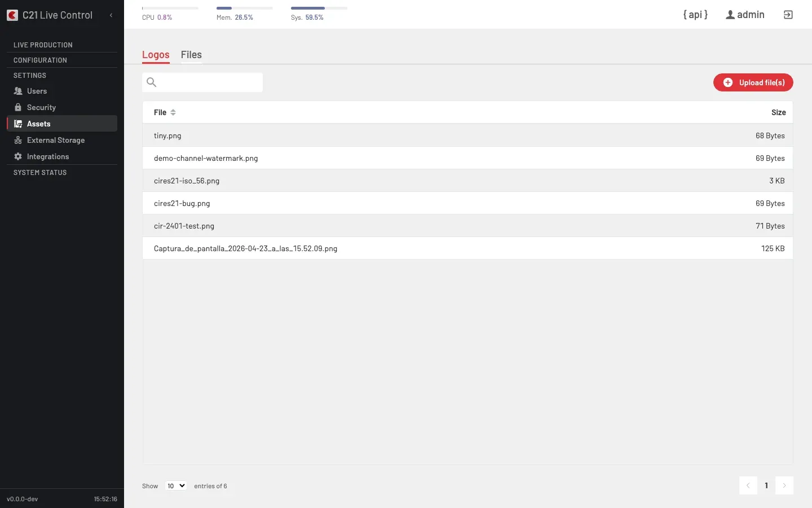Select page 1 in pagination
Image resolution: width=812 pixels, height=508 pixels.
pos(766,485)
